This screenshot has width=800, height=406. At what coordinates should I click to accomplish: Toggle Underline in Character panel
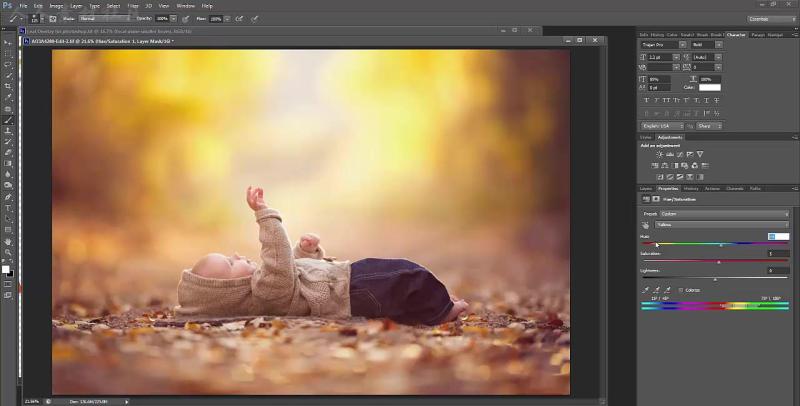(x=707, y=100)
